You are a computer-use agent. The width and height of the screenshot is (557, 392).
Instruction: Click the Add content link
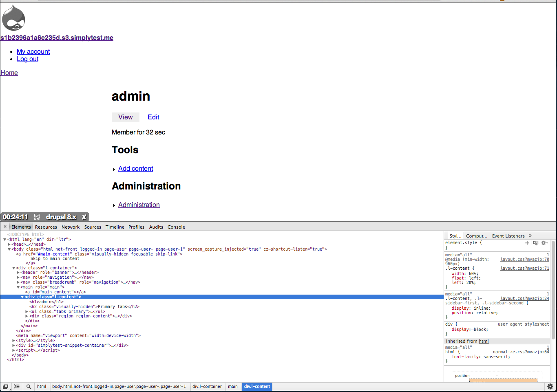click(x=136, y=168)
